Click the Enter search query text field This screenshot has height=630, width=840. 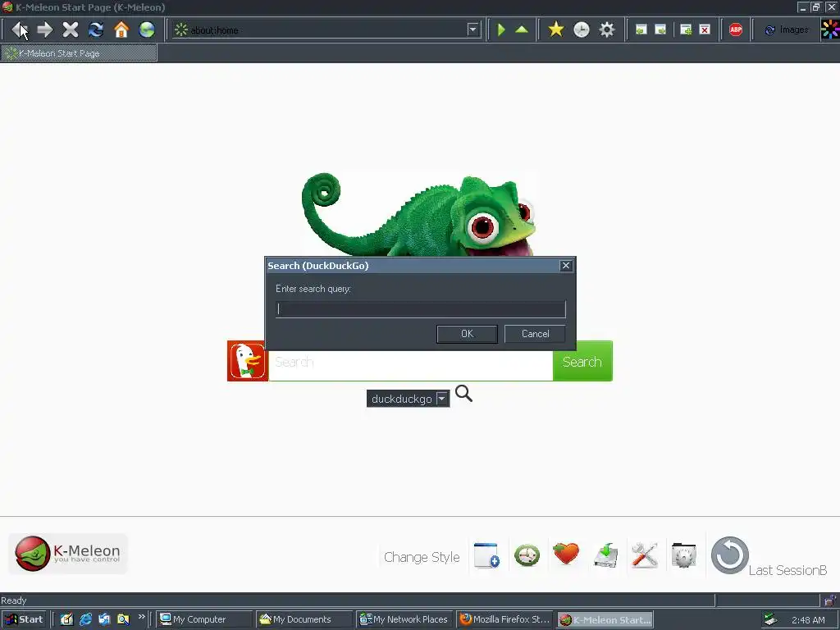421,309
